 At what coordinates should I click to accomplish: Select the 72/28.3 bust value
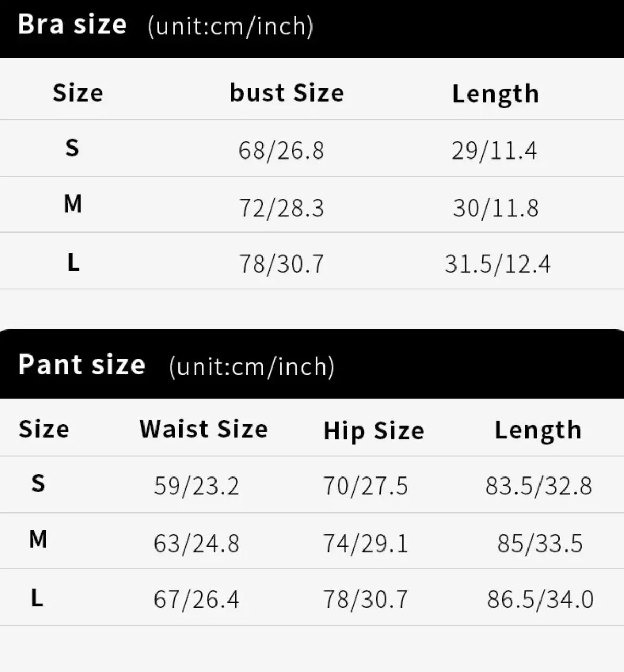[282, 208]
